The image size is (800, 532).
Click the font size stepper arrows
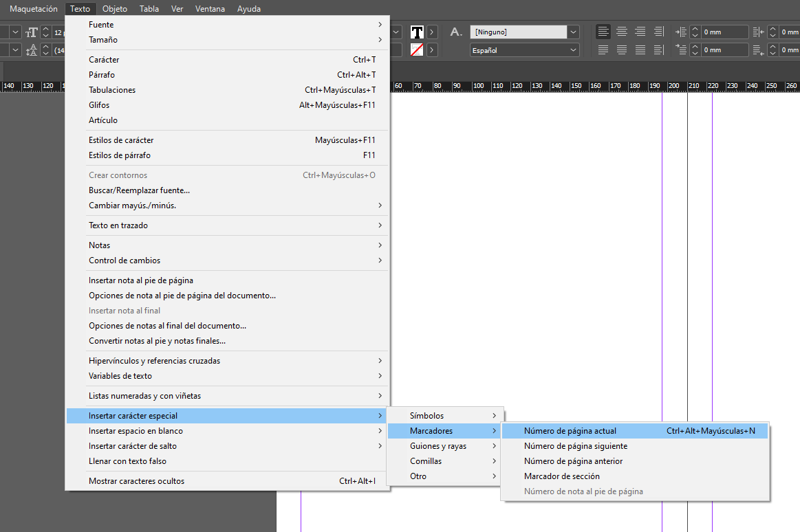pos(46,32)
